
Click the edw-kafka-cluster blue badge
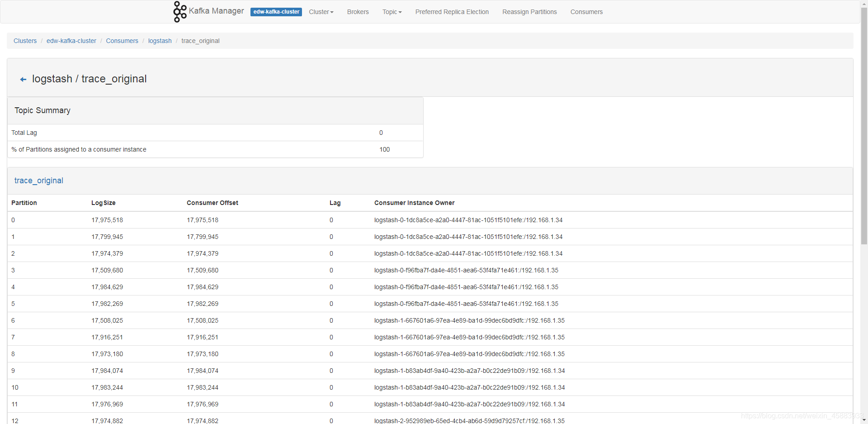click(x=276, y=12)
